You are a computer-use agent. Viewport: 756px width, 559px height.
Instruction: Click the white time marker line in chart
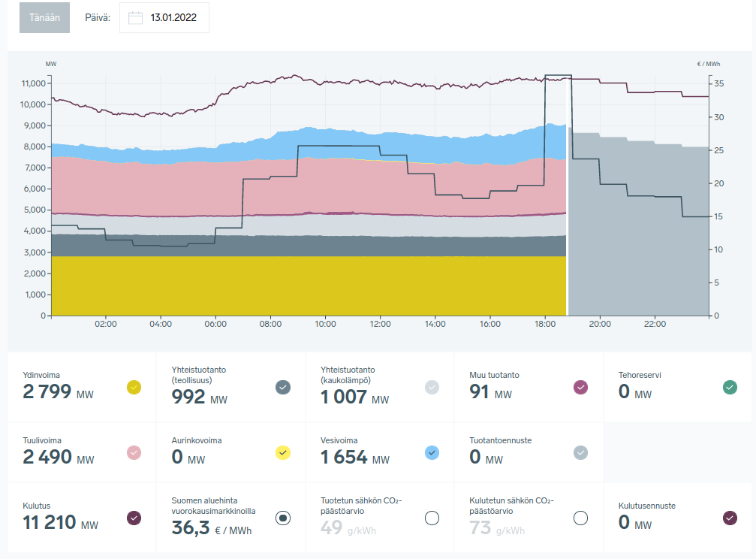(567, 225)
